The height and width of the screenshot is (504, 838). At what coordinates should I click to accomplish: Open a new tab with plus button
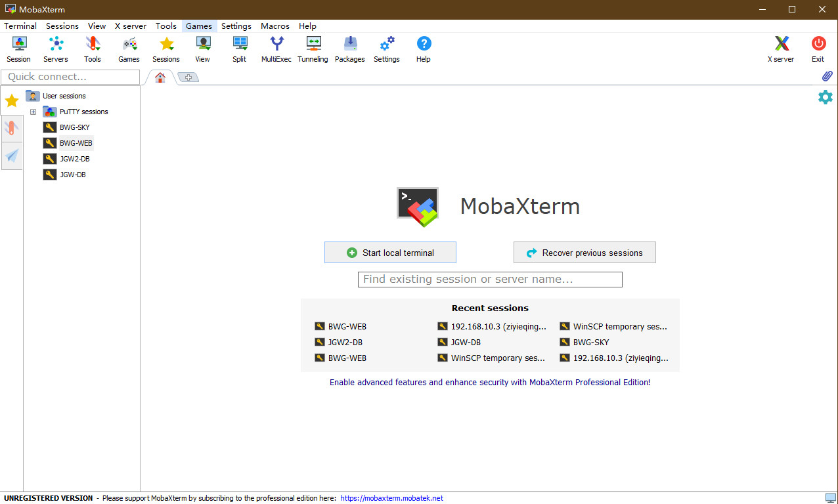pos(188,77)
